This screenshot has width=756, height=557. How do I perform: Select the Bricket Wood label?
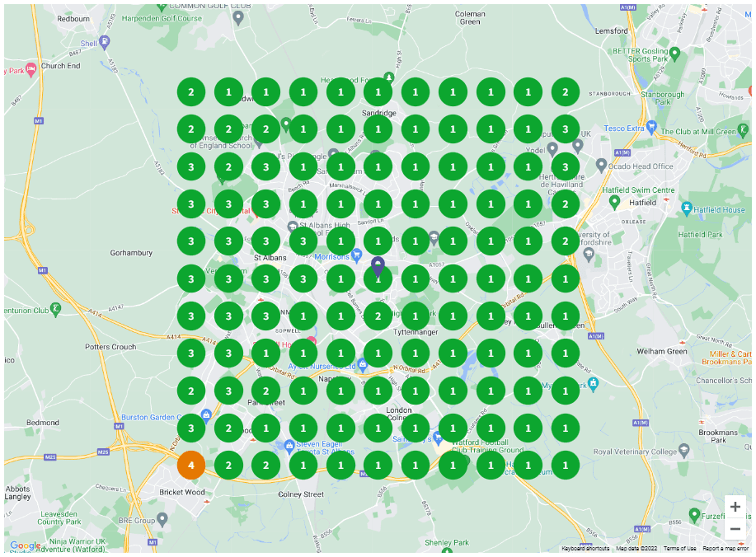[182, 492]
